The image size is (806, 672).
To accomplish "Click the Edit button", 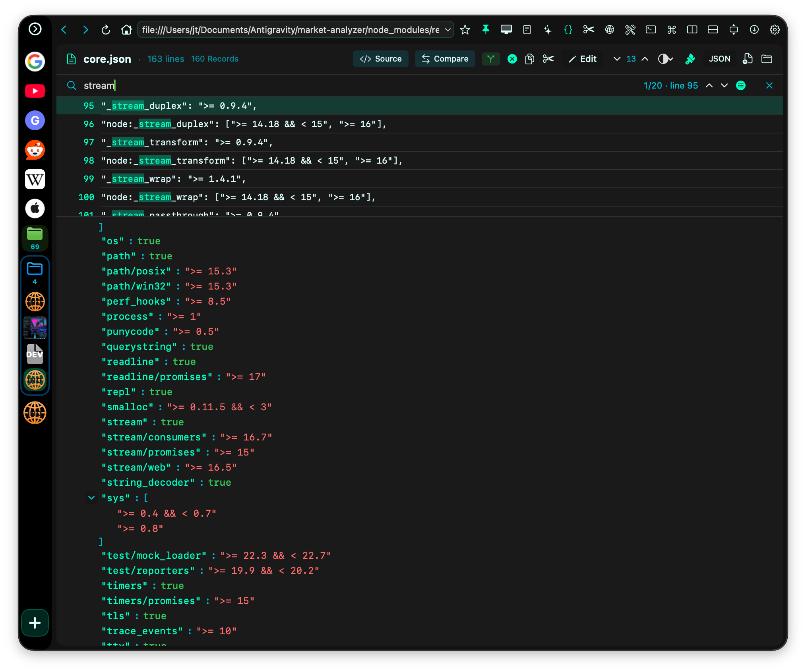I will tap(582, 59).
